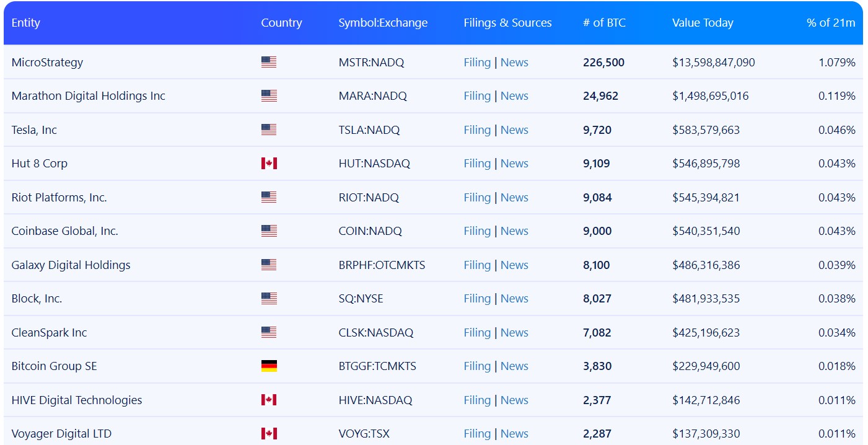This screenshot has width=868, height=445.
Task: Sort table by the Entity column header
Action: (26, 23)
